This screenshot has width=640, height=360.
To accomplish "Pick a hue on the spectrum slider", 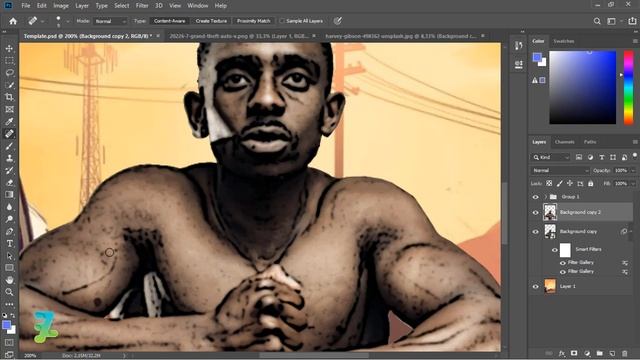I will pos(628,87).
